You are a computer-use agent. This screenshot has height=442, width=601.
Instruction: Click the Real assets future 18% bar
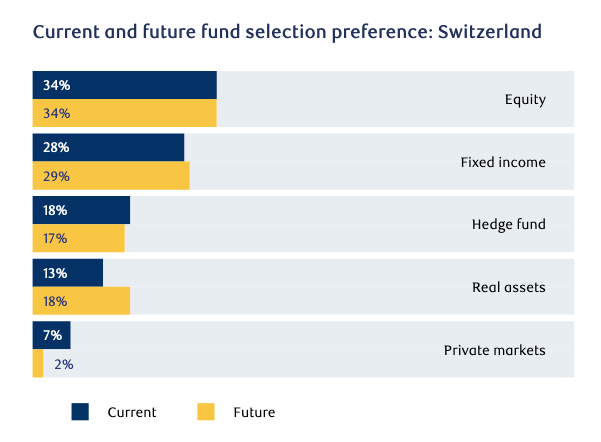click(81, 301)
